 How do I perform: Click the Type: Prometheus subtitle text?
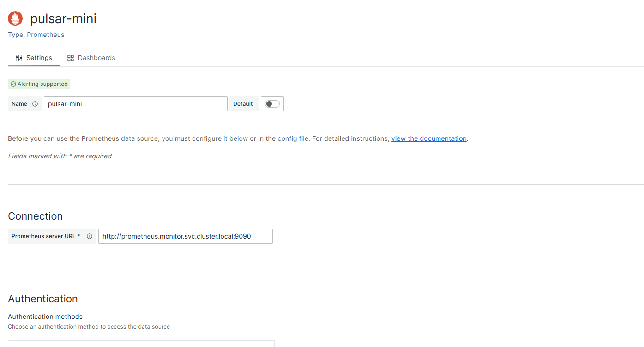point(36,35)
